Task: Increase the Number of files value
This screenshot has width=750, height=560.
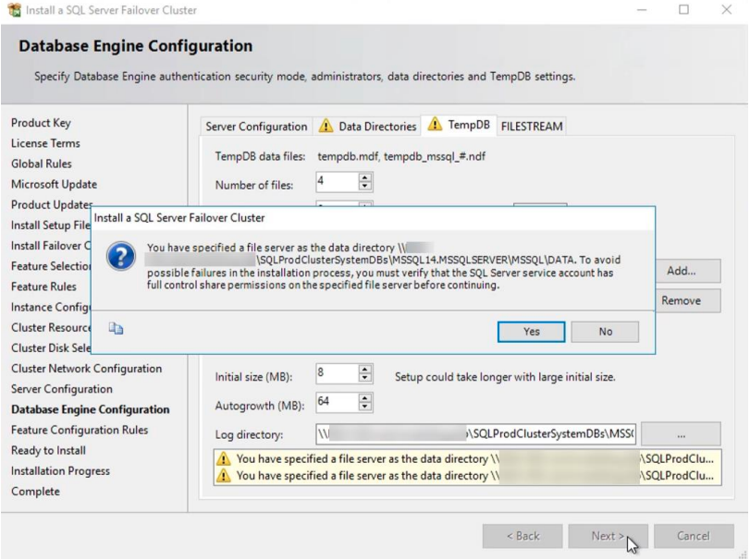Action: 365,177
